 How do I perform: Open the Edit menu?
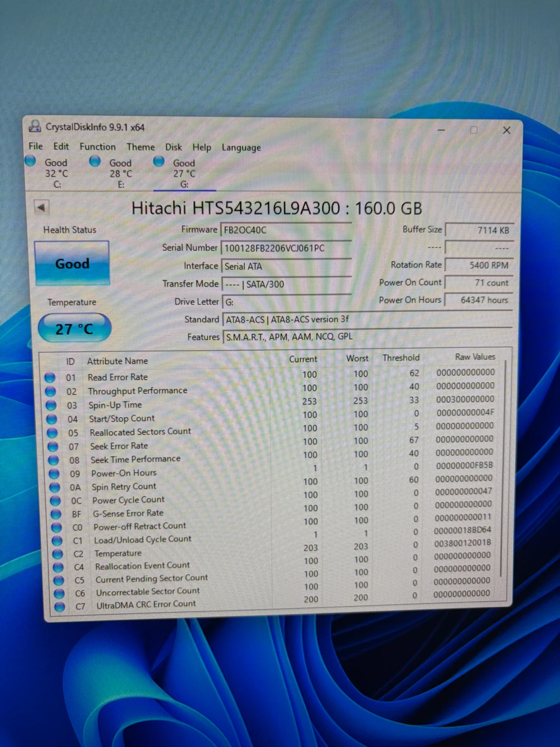tap(61, 146)
